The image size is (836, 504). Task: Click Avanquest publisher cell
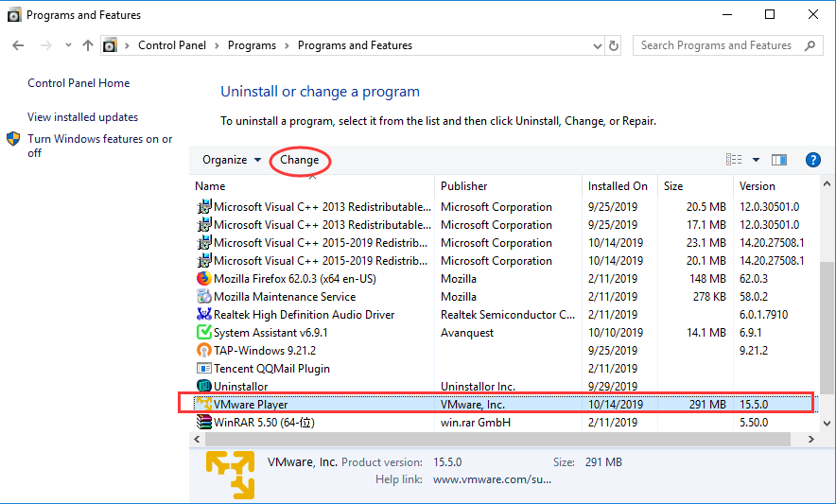[x=467, y=332]
